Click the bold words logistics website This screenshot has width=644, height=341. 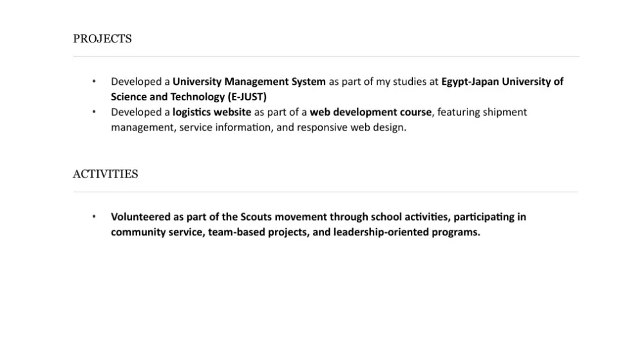coord(212,112)
